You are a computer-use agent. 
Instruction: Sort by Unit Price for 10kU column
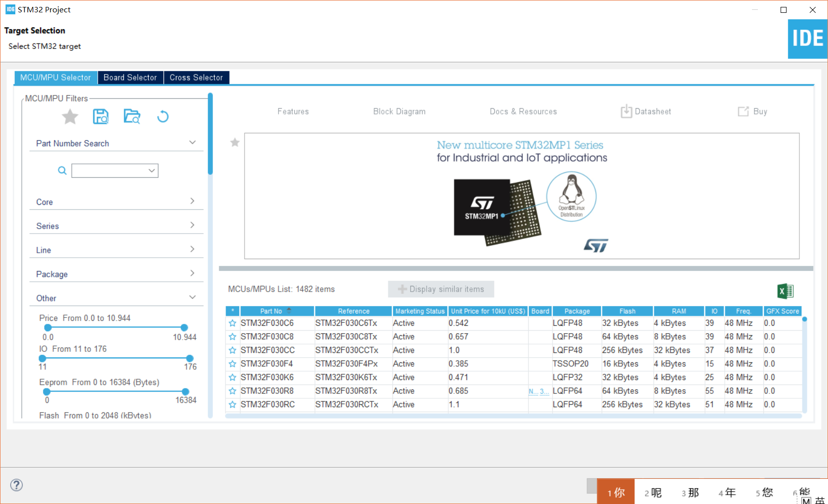click(488, 311)
